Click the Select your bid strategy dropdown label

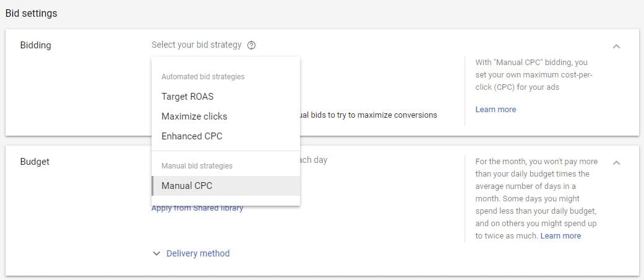pyautogui.click(x=196, y=45)
